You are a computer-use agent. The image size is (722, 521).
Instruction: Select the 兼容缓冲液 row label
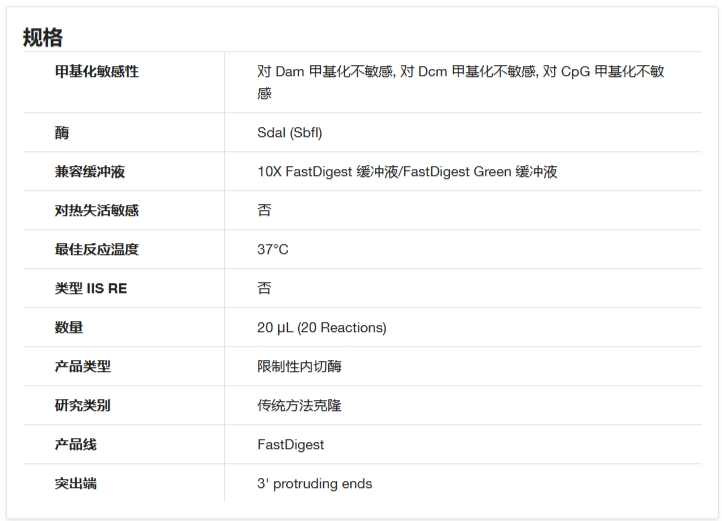tap(90, 171)
